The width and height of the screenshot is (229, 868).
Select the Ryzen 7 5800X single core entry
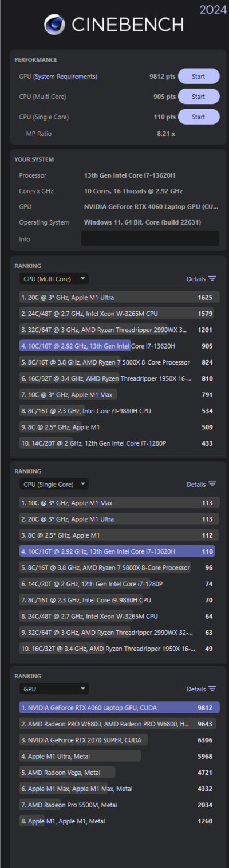click(117, 568)
